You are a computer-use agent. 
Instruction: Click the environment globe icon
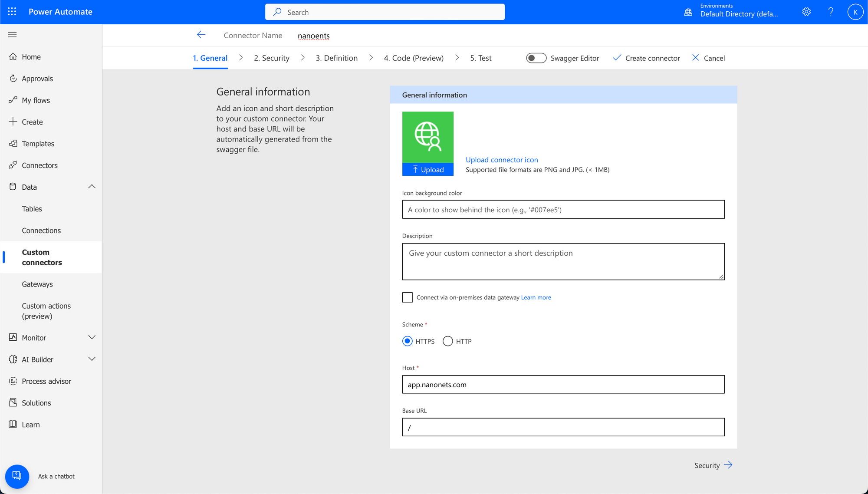[x=688, y=12]
